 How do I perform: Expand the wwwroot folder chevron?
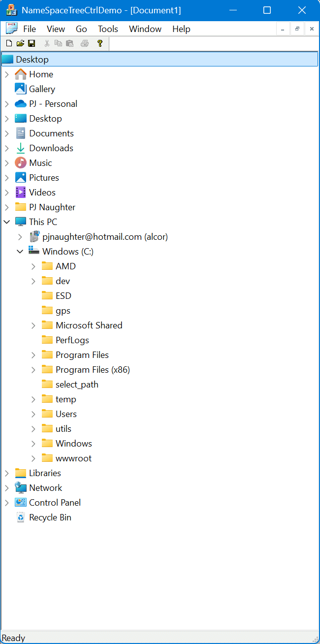coord(33,458)
